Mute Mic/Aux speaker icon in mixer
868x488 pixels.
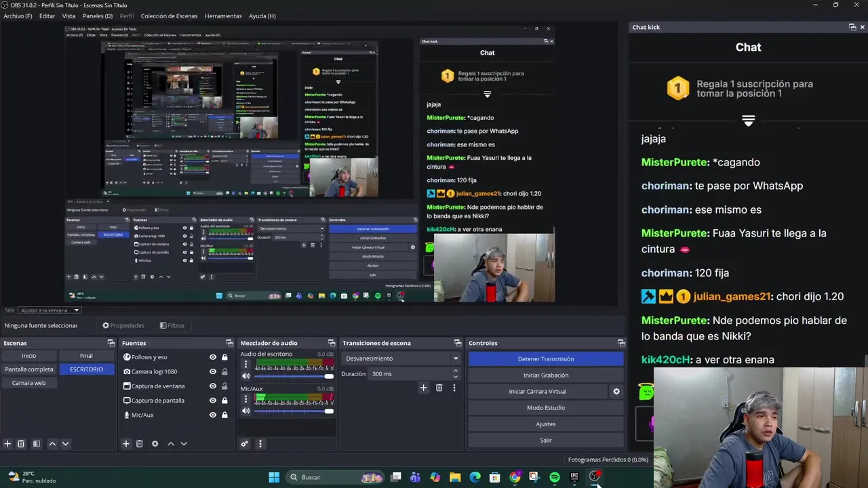[245, 411]
